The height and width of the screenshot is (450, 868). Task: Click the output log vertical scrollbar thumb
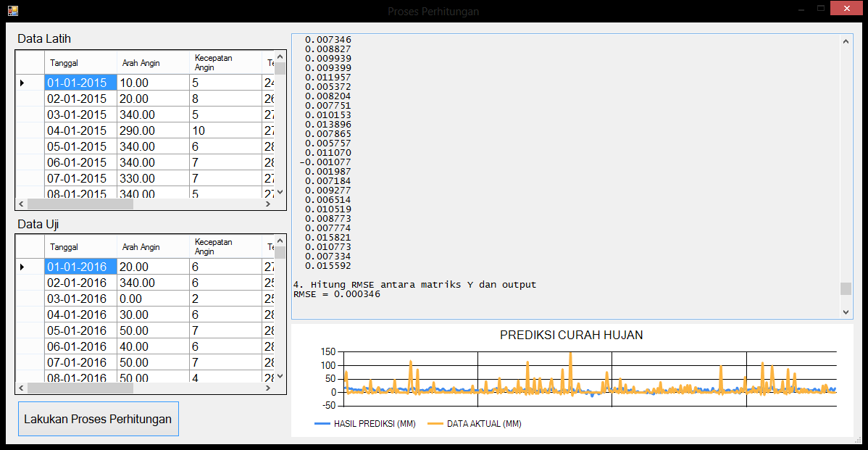(x=846, y=288)
